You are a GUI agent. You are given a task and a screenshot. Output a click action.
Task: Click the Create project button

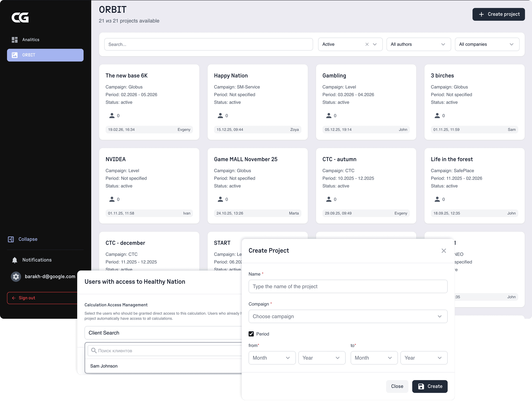[498, 15]
